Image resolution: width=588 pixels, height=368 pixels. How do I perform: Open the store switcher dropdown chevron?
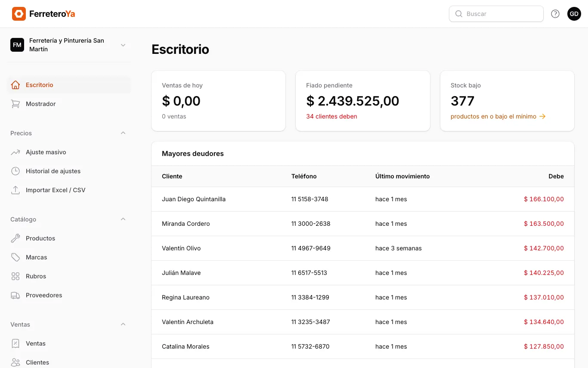123,45
